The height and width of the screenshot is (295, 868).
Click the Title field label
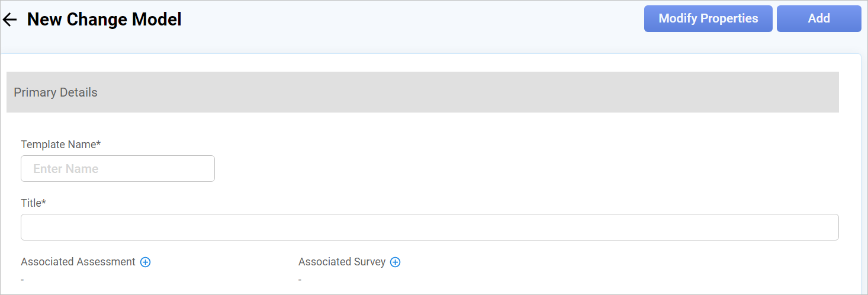click(x=31, y=203)
